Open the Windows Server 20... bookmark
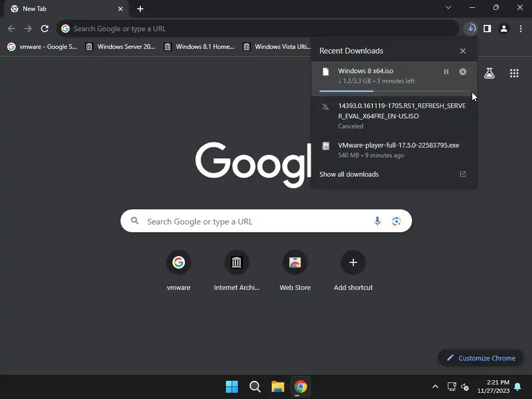The height and width of the screenshot is (399, 532). (121, 46)
